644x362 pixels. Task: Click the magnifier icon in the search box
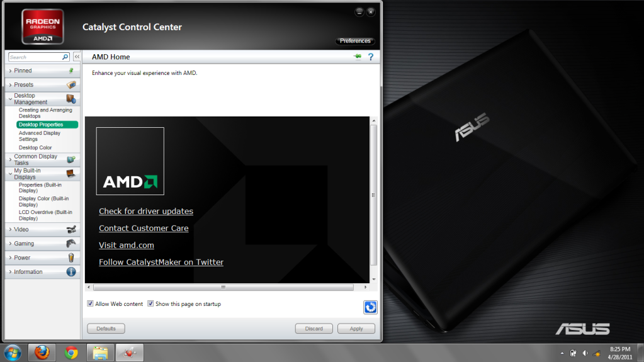pos(65,57)
